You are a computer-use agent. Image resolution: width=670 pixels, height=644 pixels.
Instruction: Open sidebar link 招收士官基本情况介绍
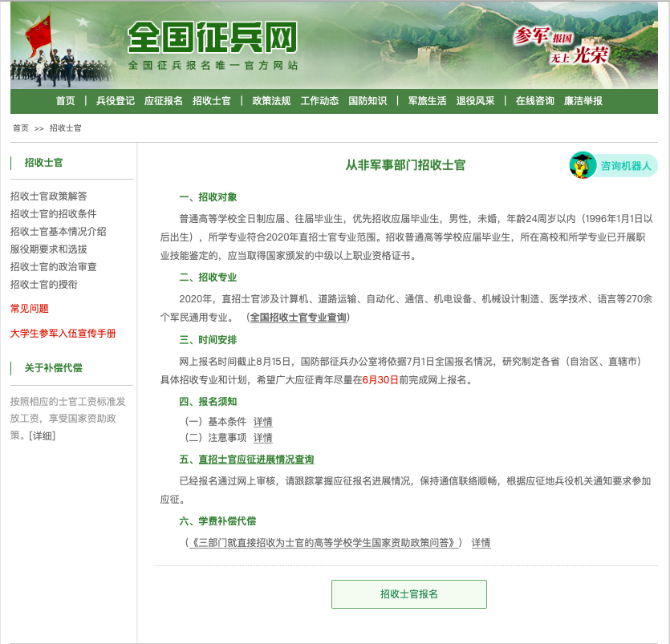(58, 232)
